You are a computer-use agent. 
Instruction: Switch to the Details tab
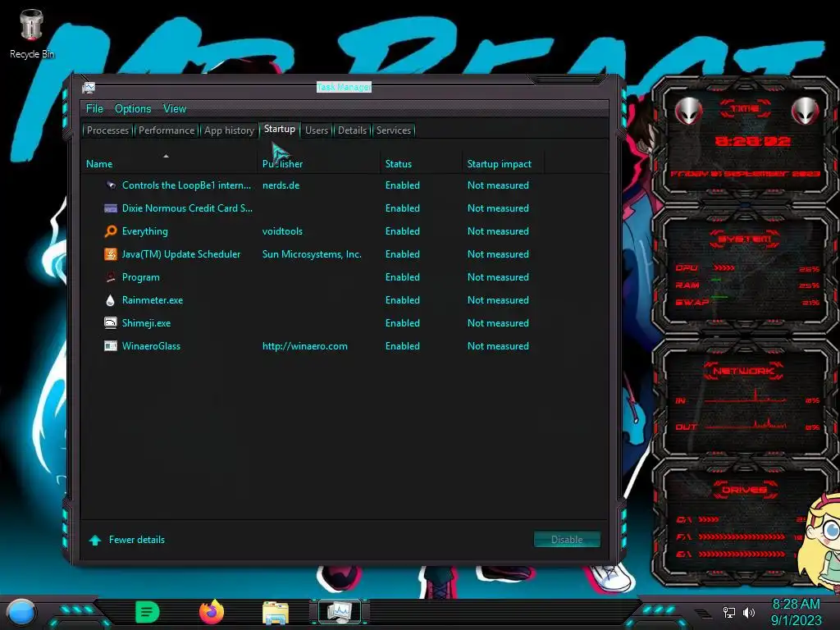point(353,130)
